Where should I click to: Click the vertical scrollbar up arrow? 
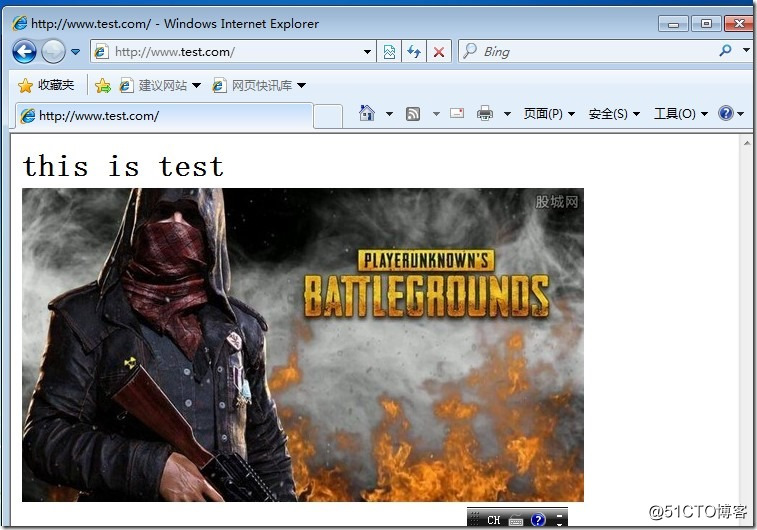tap(747, 143)
